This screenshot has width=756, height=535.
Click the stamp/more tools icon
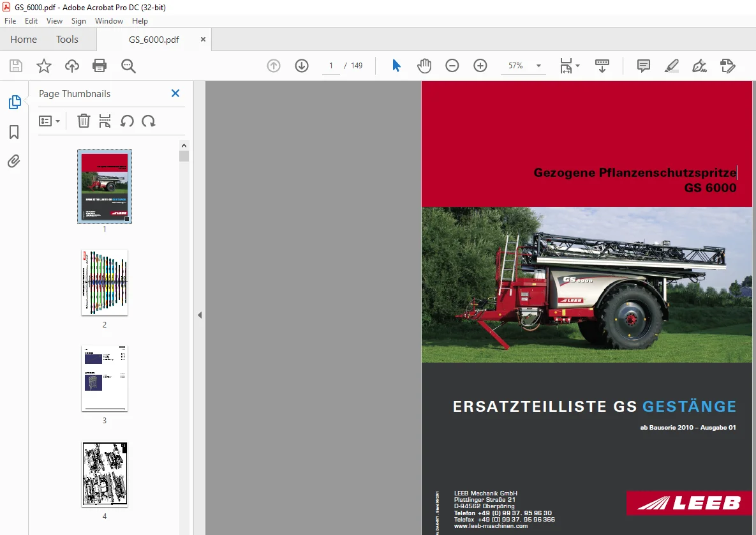pyautogui.click(x=727, y=66)
